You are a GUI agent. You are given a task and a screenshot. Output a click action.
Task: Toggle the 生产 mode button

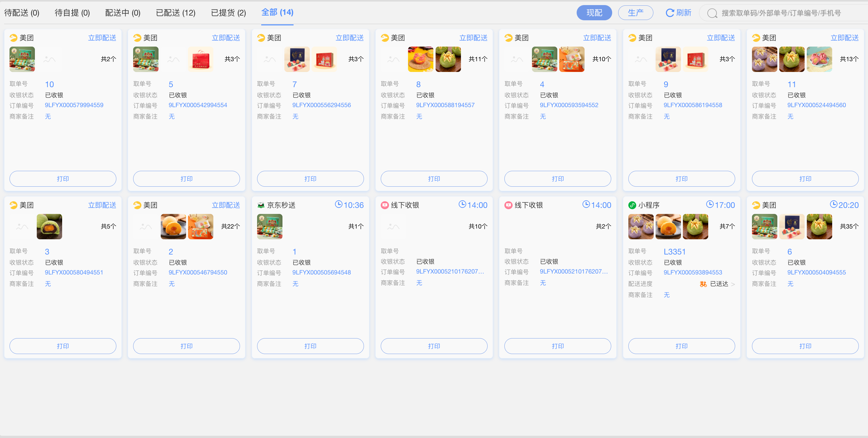[636, 13]
